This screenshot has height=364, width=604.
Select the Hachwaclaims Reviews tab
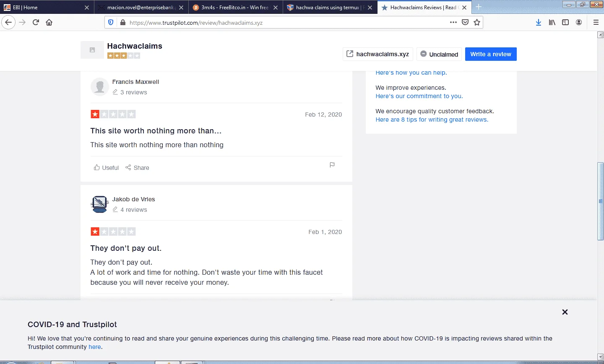point(424,8)
